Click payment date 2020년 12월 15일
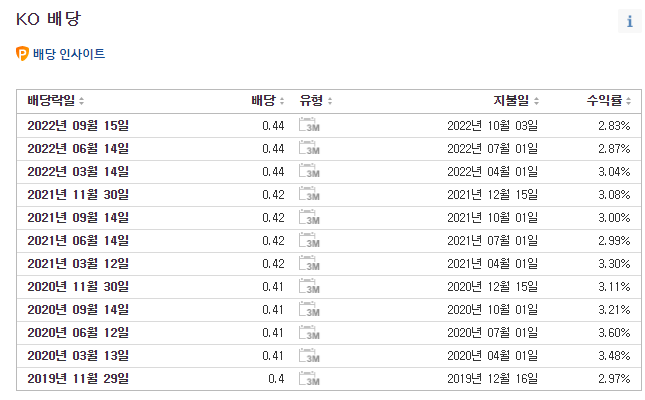Image resolution: width=645 pixels, height=400 pixels. coord(492,287)
